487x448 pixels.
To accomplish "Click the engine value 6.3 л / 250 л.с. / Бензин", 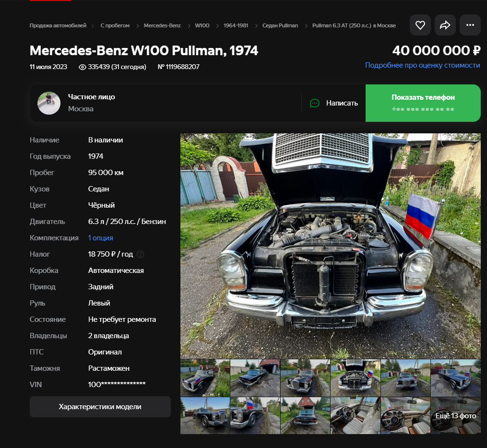I will (x=127, y=222).
